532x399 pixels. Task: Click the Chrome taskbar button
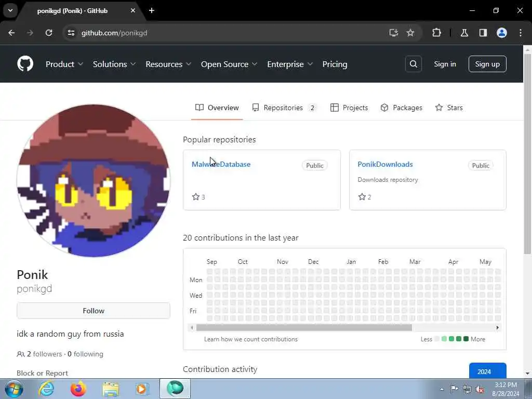pyautogui.click(x=175, y=389)
